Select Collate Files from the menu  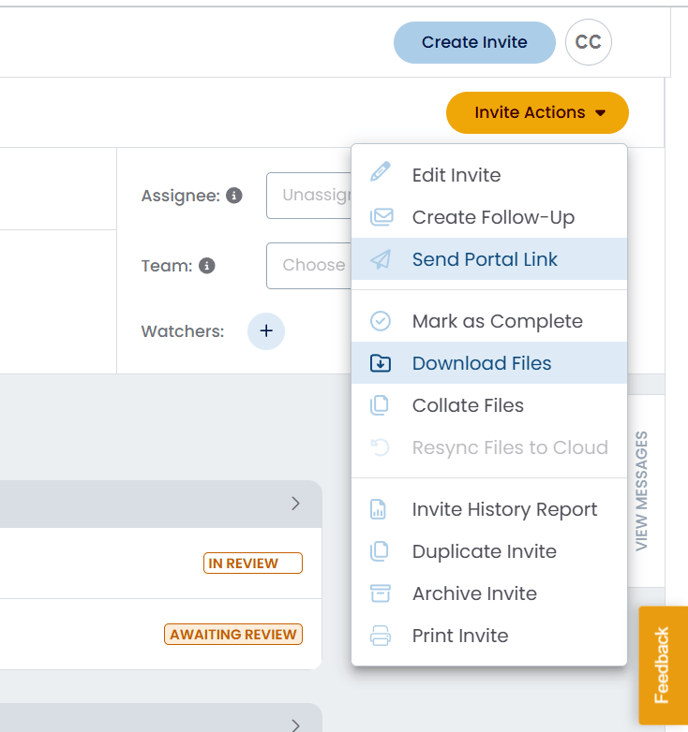(468, 405)
